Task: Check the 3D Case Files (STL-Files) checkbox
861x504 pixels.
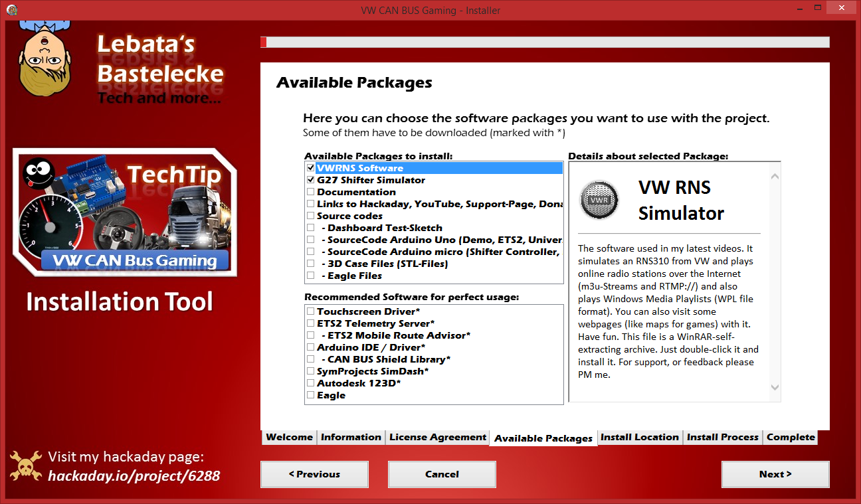Action: click(x=310, y=264)
